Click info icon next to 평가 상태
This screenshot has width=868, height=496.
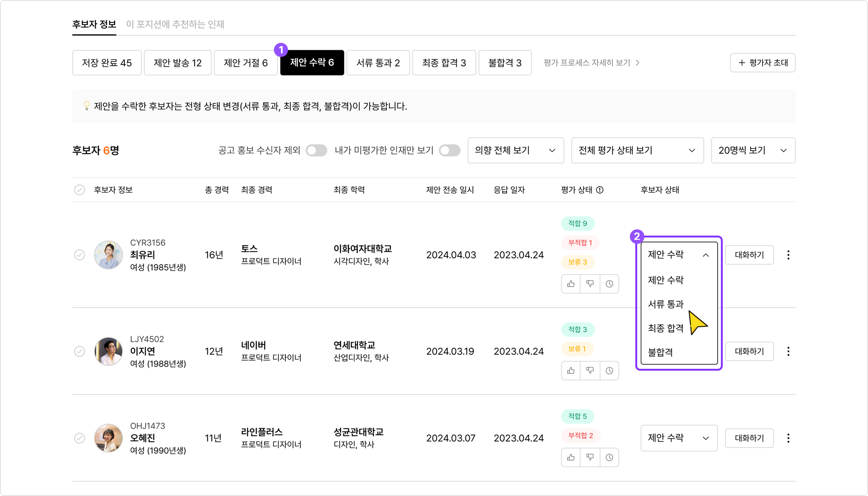tap(600, 190)
